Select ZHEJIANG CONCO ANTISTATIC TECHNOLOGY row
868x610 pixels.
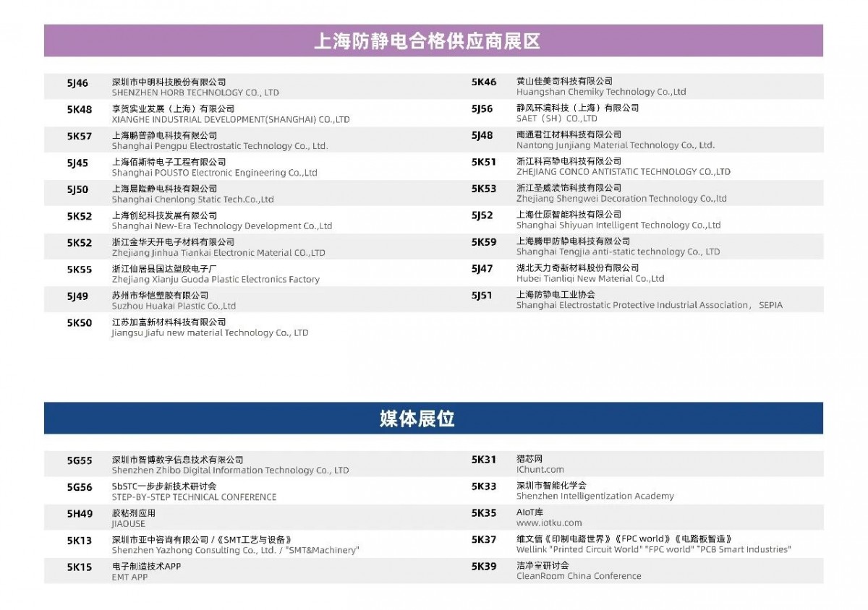(623, 172)
